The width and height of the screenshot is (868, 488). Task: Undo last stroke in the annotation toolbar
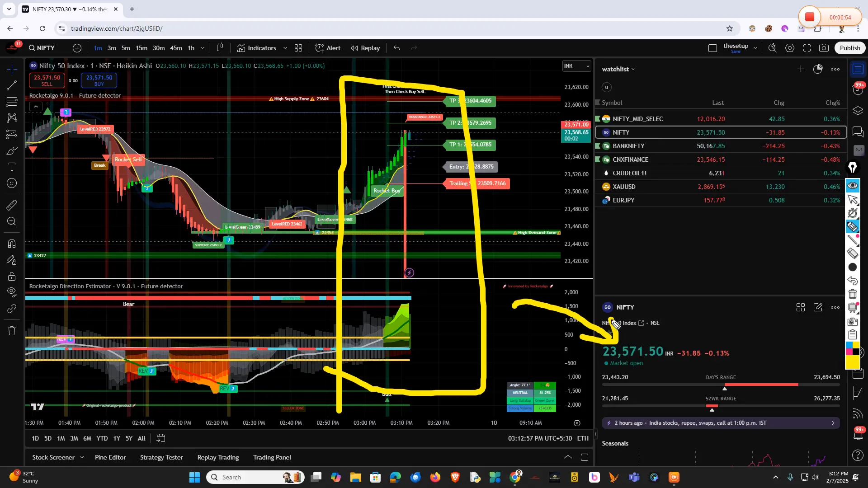pos(853,281)
